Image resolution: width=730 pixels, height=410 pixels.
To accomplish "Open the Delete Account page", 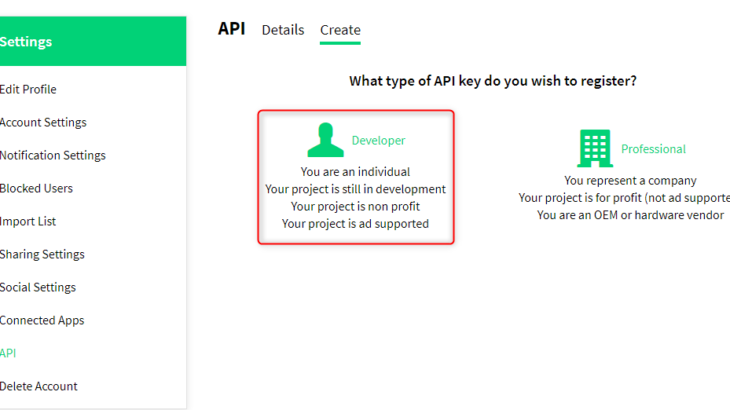I will 38,386.
